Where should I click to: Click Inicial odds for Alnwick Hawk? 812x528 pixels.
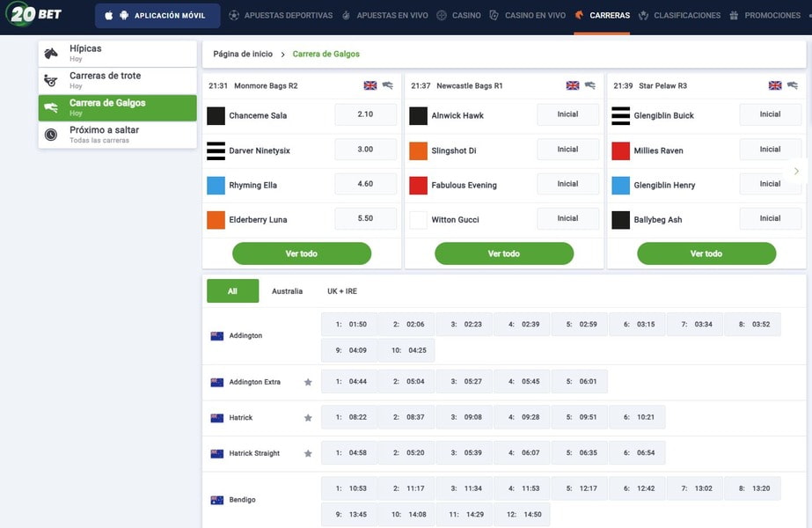tap(568, 114)
